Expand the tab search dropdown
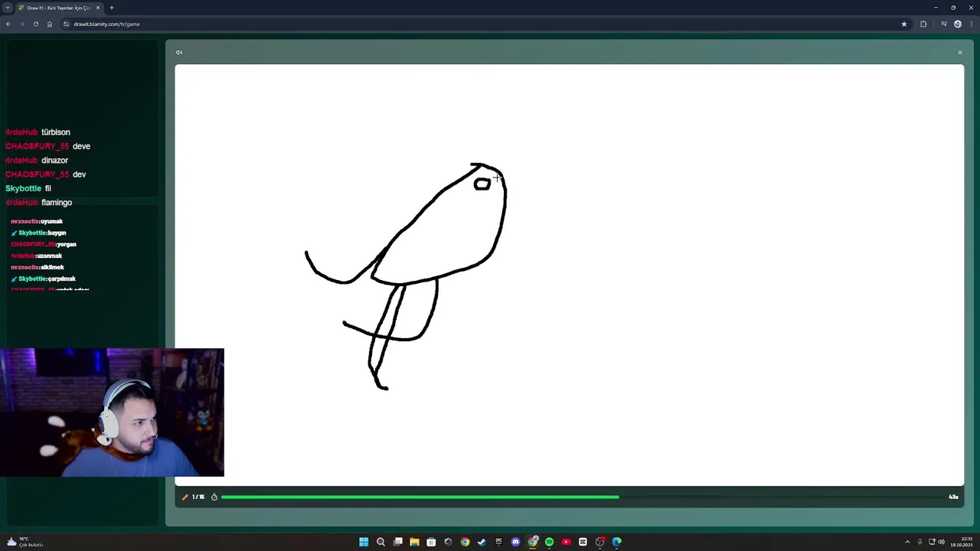 click(7, 8)
